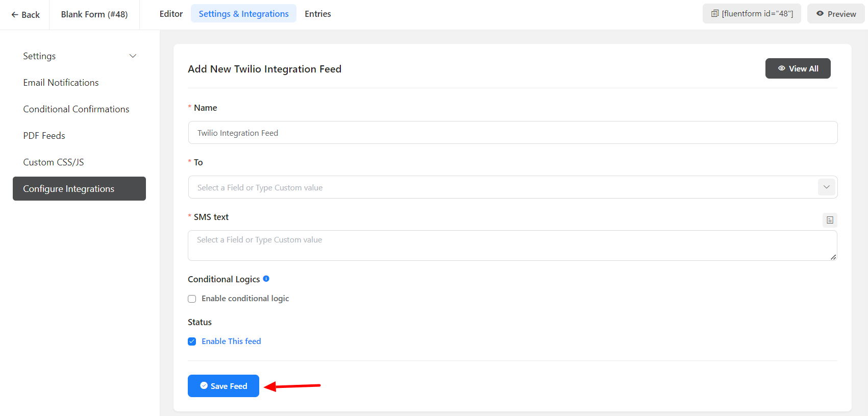Viewport: 868px width, 416px height.
Task: Go to Conditional Confirmations settings
Action: pyautogui.click(x=76, y=109)
